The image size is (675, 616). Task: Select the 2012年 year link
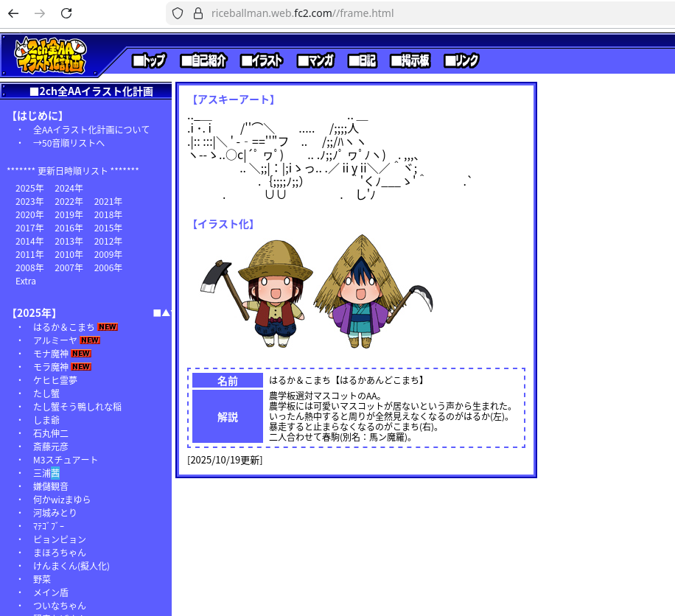(108, 242)
